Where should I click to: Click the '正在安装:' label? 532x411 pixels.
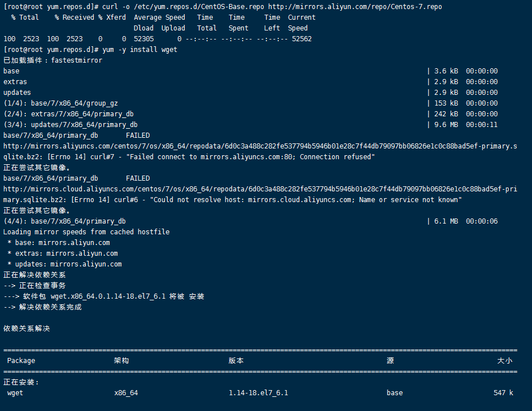click(21, 382)
